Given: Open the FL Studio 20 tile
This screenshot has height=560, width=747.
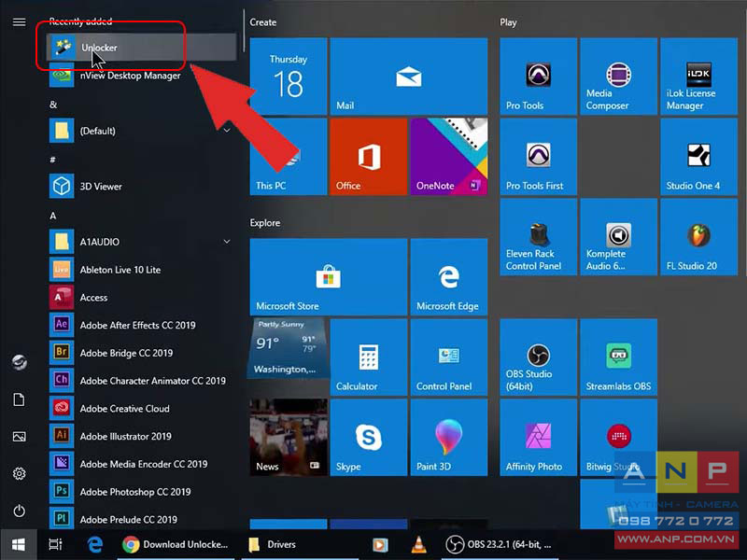Looking at the screenshot, I should [698, 237].
